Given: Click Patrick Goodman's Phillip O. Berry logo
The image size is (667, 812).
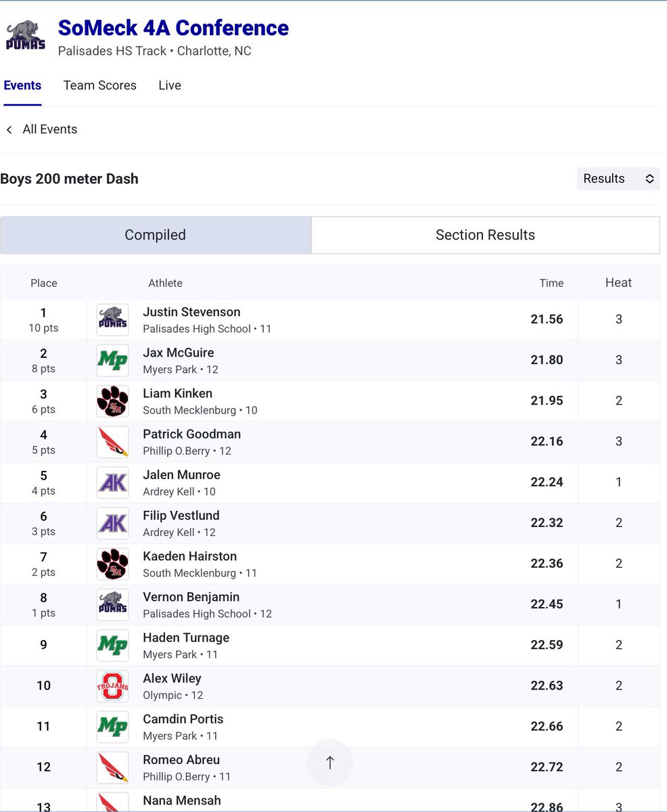Looking at the screenshot, I should [112, 442].
